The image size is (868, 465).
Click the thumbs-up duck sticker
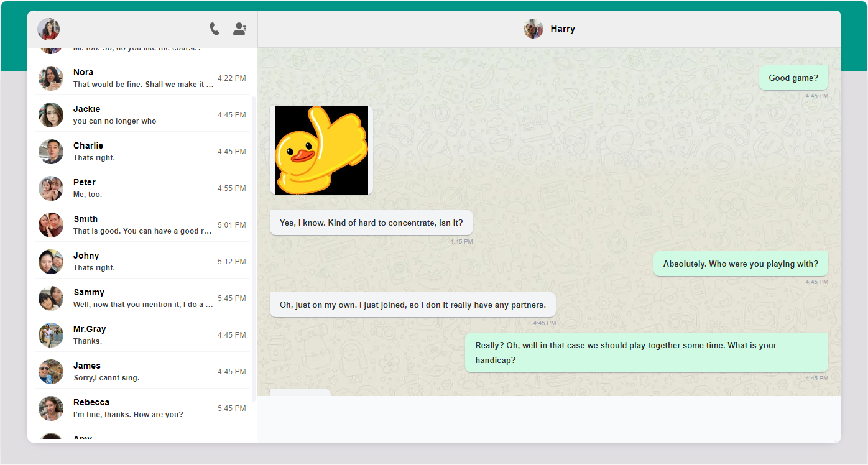coord(321,150)
